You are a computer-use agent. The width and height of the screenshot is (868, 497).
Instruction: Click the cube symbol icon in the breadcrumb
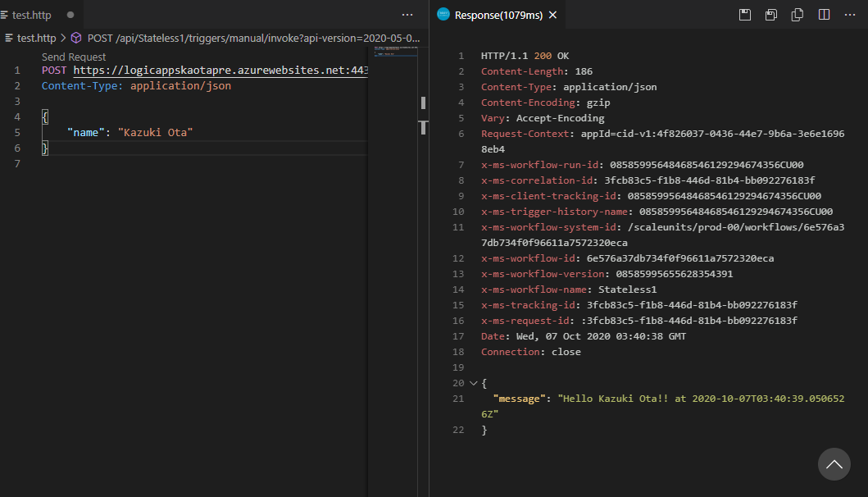76,39
